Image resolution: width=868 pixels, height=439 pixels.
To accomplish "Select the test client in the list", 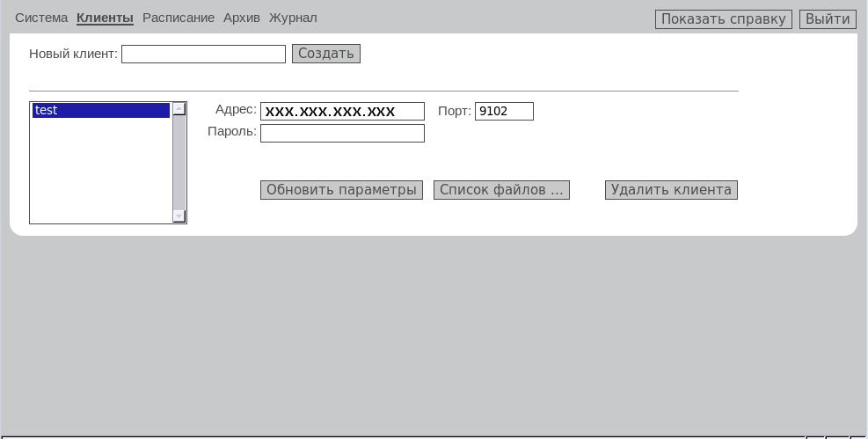I will click(100, 111).
